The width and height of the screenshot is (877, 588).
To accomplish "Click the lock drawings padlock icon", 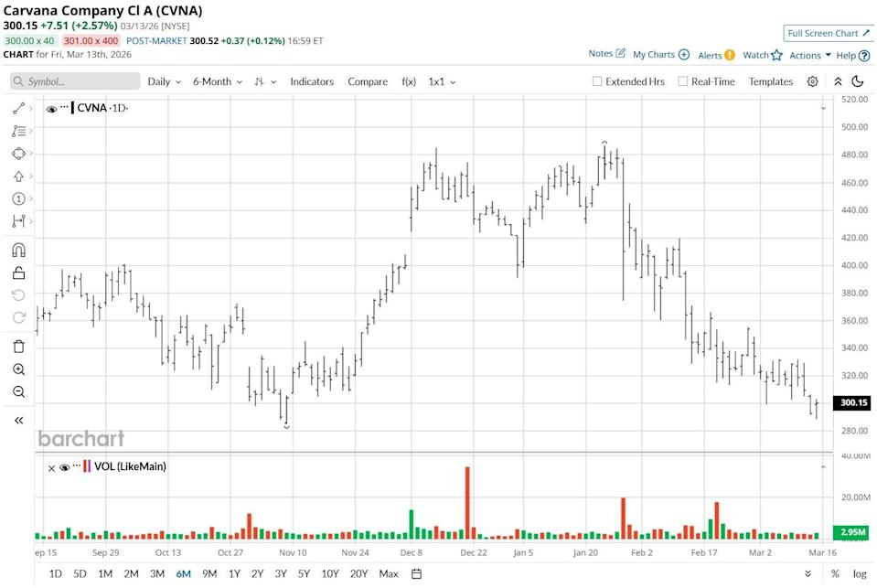I will pyautogui.click(x=18, y=273).
